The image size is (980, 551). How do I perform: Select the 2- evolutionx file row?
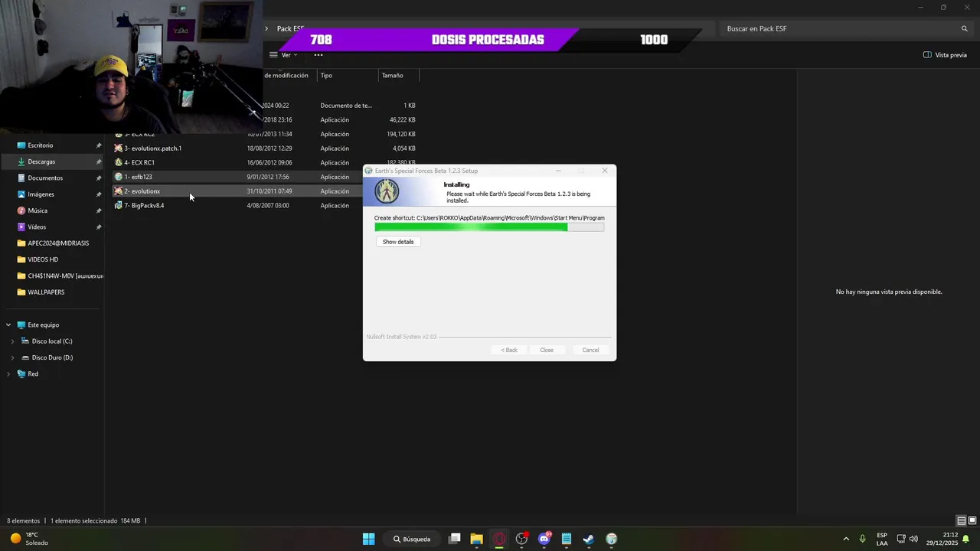pos(237,191)
